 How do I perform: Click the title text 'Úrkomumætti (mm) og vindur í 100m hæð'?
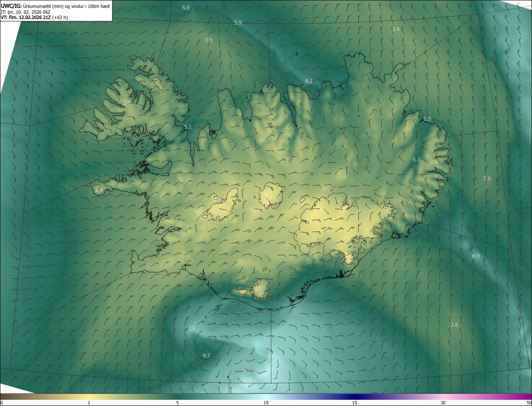(66, 6)
